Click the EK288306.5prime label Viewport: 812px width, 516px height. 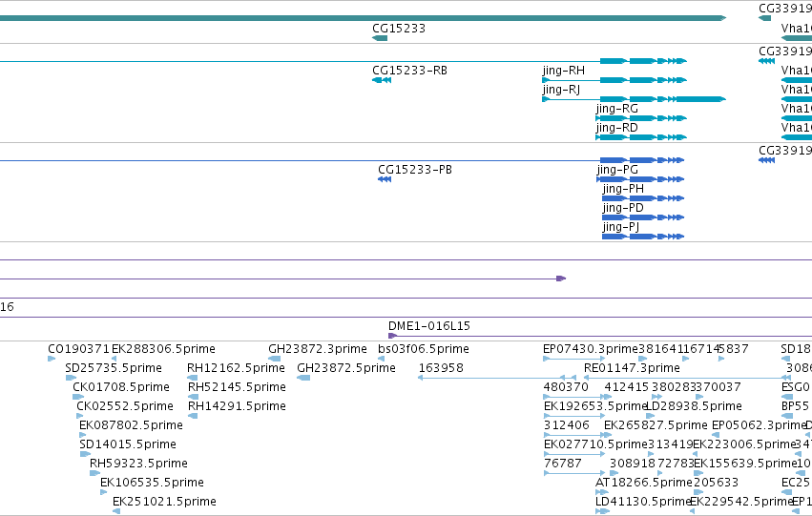tap(164, 349)
